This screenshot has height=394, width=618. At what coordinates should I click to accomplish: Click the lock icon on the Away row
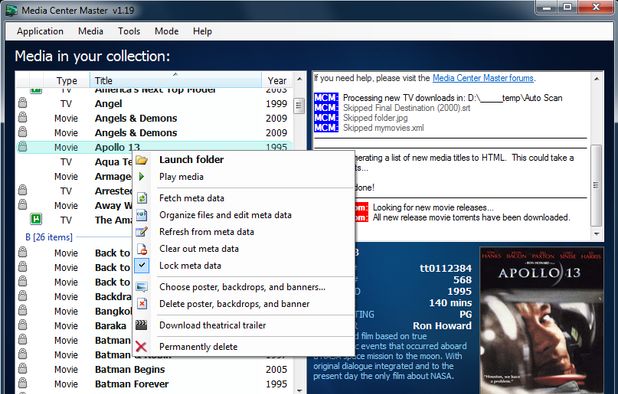coord(23,205)
